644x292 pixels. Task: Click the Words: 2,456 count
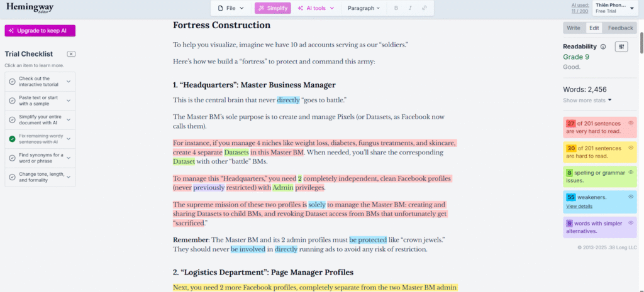point(585,89)
